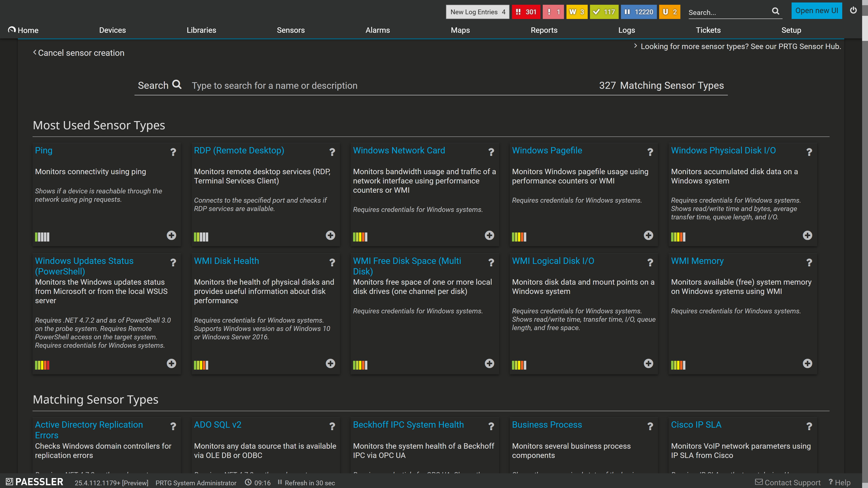Show the 1 down acknowledged sensor

(x=553, y=12)
